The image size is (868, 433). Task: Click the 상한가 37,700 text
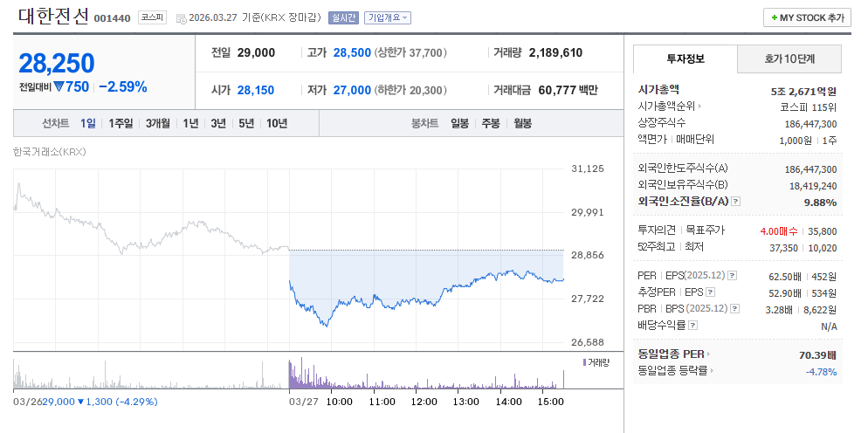pos(410,53)
